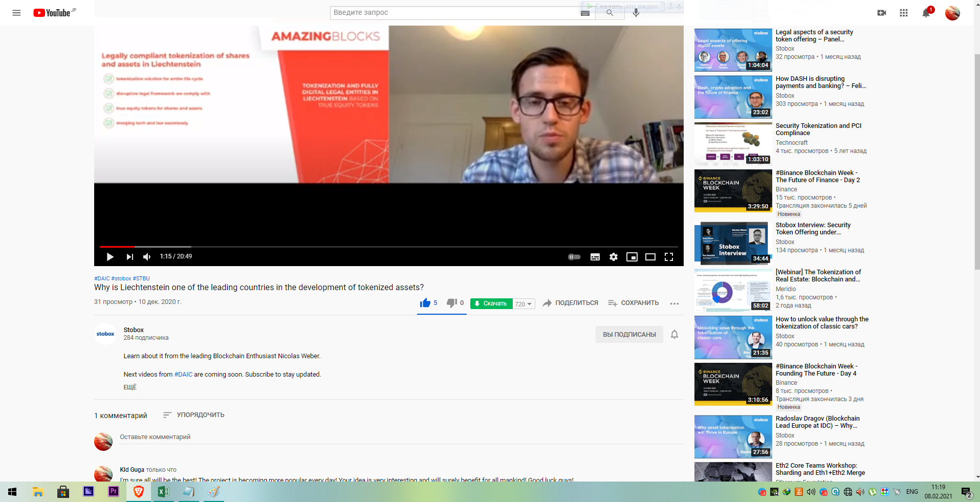Viewport: 980px width, 502px height.
Task: Open Microsoft Store from taskbar
Action: tap(63, 492)
